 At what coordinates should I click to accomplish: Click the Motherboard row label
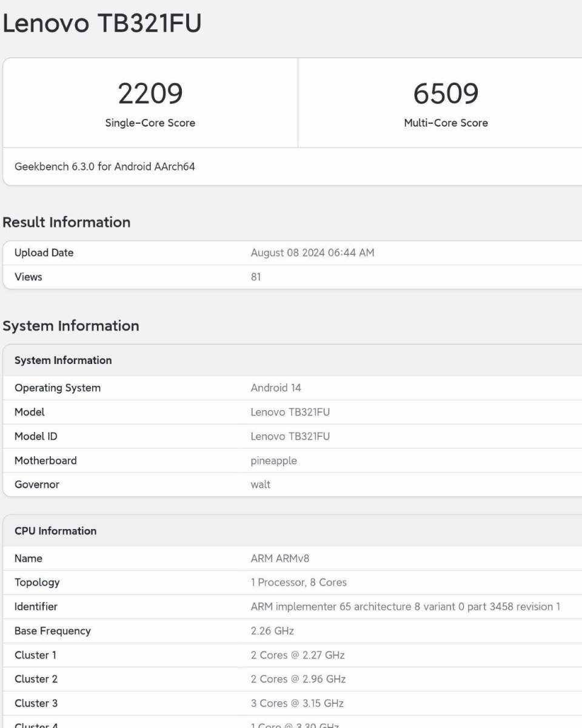45,460
